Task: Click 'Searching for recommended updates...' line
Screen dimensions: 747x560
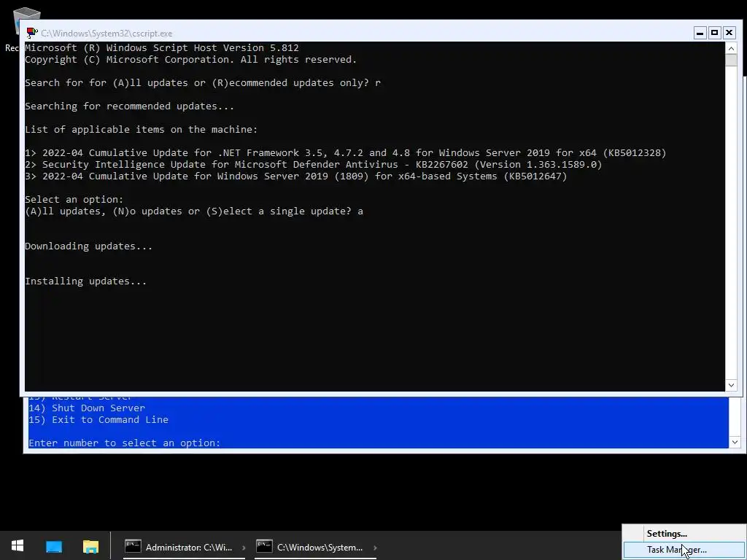Action: pyautogui.click(x=130, y=106)
